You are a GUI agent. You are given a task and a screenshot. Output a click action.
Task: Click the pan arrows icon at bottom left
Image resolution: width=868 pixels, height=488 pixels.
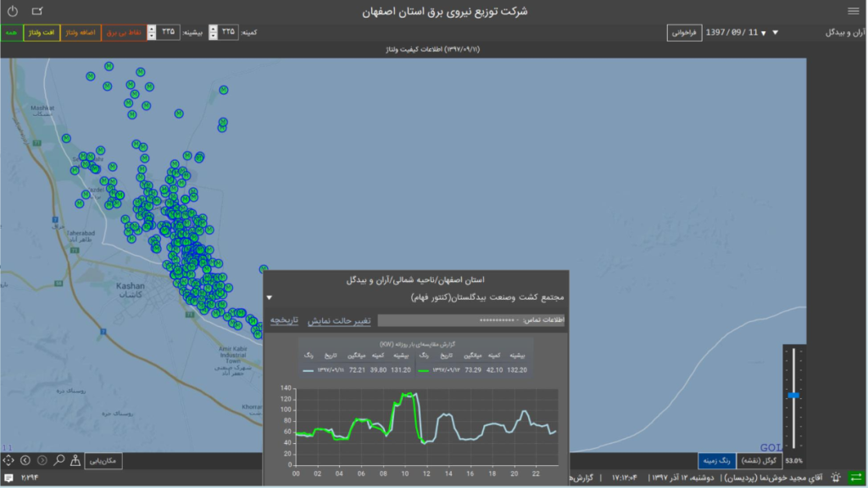pyautogui.click(x=8, y=460)
